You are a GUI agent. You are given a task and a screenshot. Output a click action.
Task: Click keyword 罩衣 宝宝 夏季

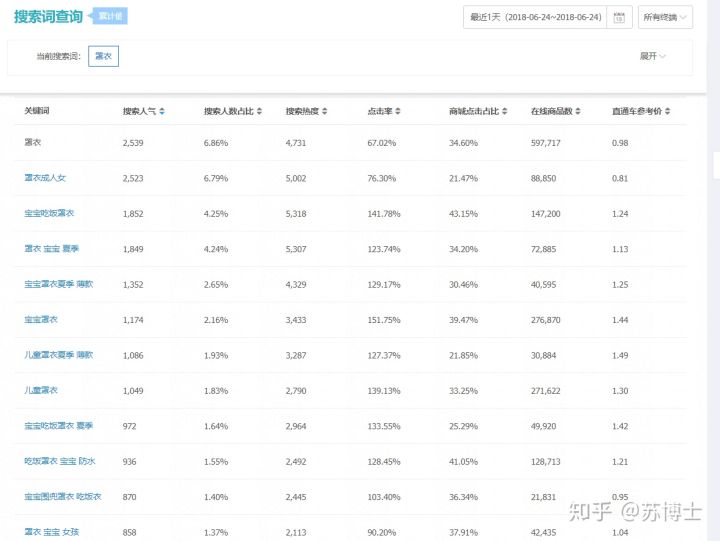click(x=49, y=248)
